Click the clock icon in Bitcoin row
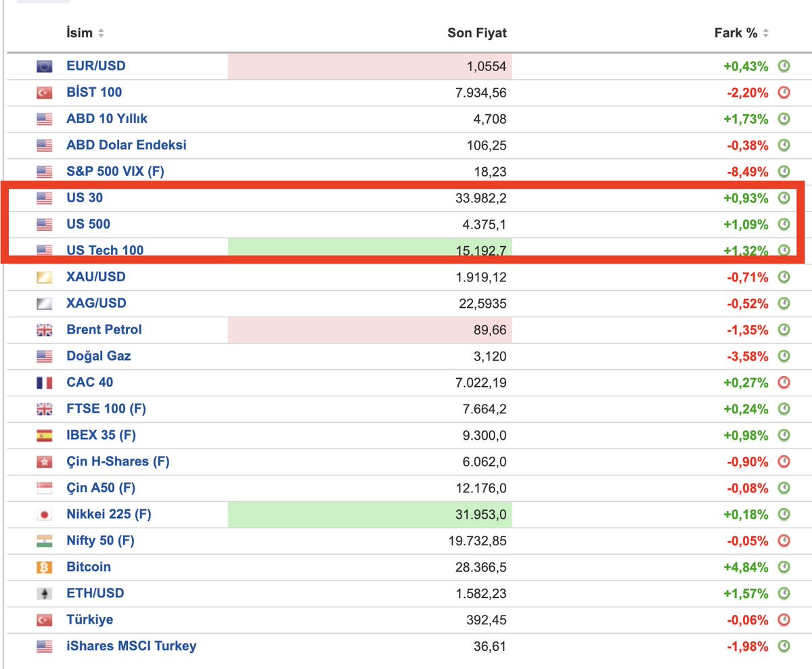812x669 pixels. (784, 568)
